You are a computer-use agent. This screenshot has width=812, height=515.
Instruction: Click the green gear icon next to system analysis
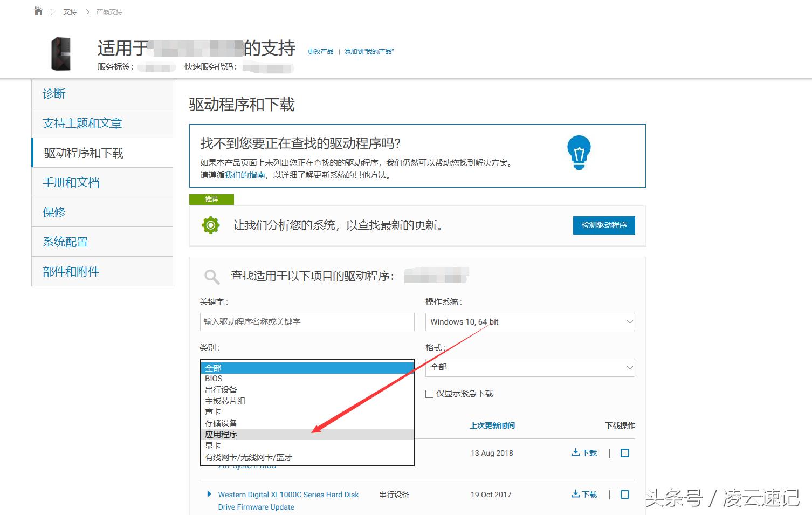210,225
